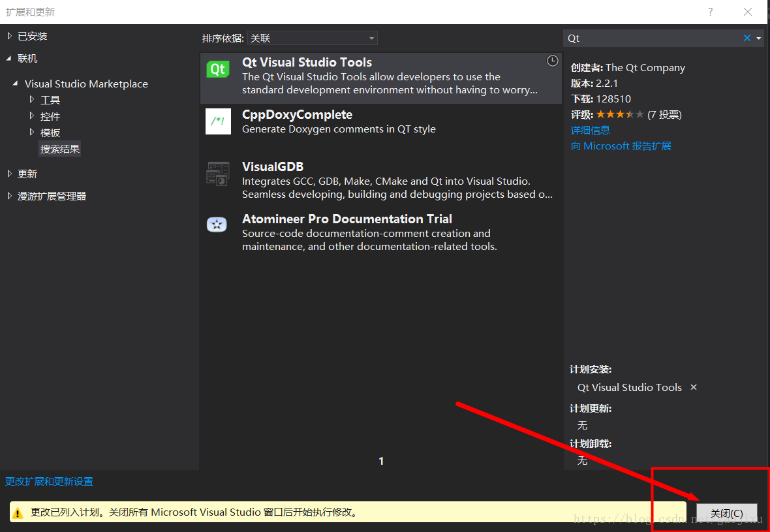Clear the Qt search text with the X

(747, 38)
